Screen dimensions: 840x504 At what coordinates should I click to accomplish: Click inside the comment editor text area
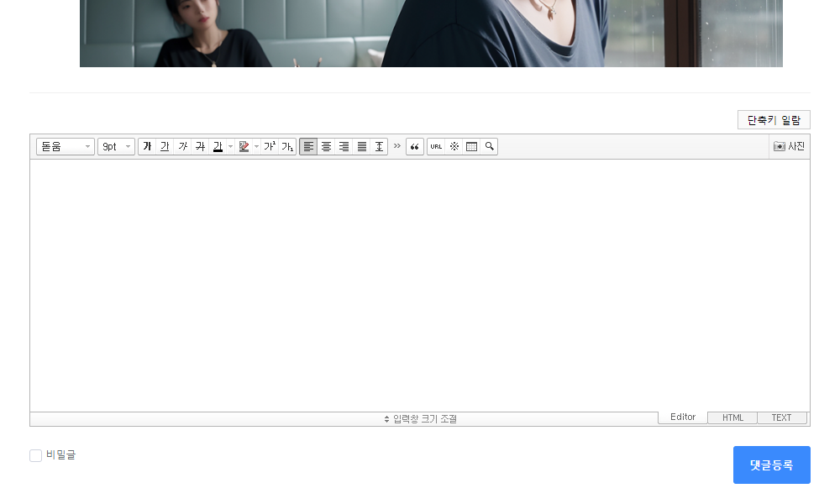(x=419, y=286)
